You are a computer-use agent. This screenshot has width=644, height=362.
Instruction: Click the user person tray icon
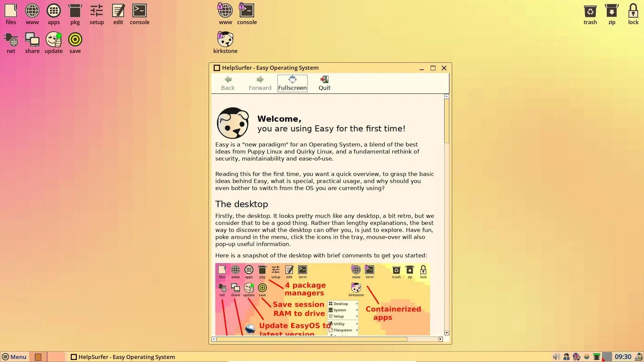pos(566,357)
